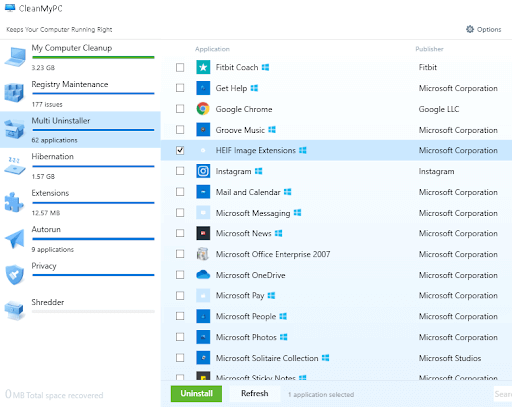The height and width of the screenshot is (407, 512).
Task: Click the Refresh button
Action: click(255, 394)
